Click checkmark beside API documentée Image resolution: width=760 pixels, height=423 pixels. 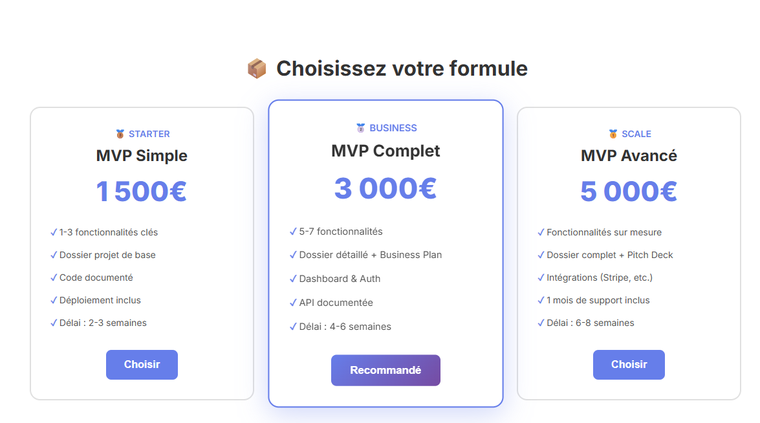pos(293,302)
